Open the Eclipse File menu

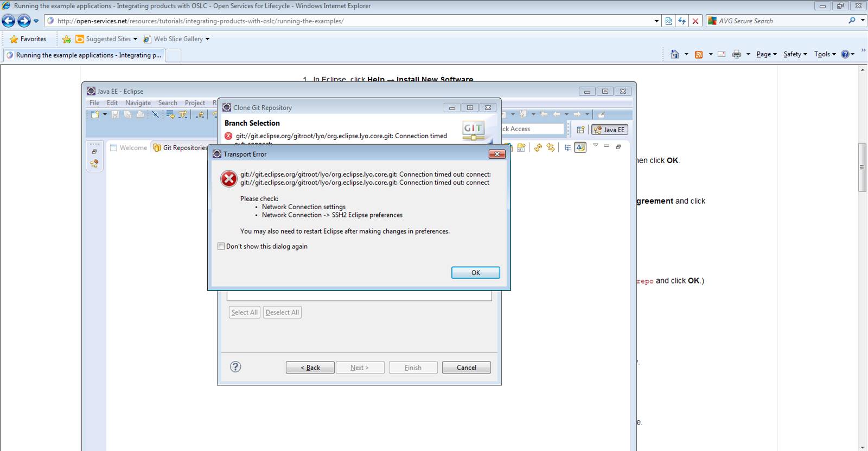pyautogui.click(x=94, y=103)
